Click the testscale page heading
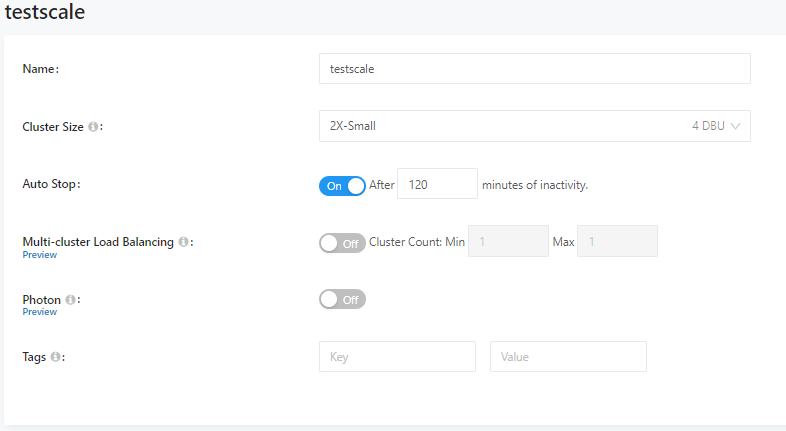Screen dimensions: 786x431 45,12
